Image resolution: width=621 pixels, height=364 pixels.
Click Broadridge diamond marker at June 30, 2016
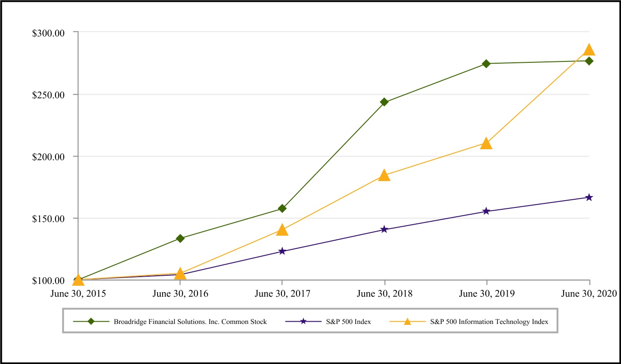180,238
